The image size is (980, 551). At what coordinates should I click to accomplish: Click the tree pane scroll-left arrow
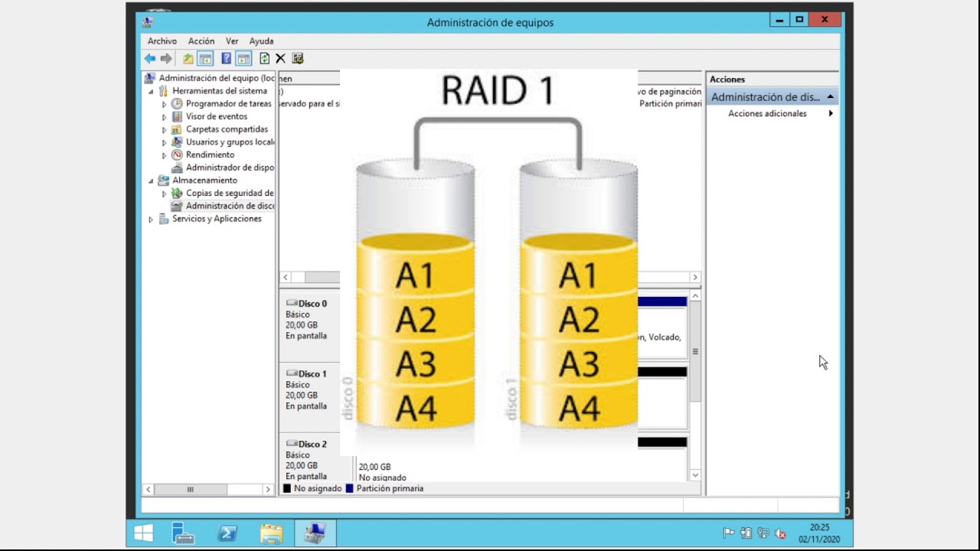tap(149, 489)
